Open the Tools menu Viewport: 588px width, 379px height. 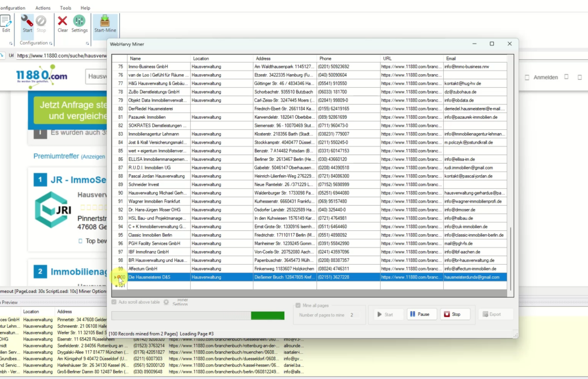tap(65, 8)
